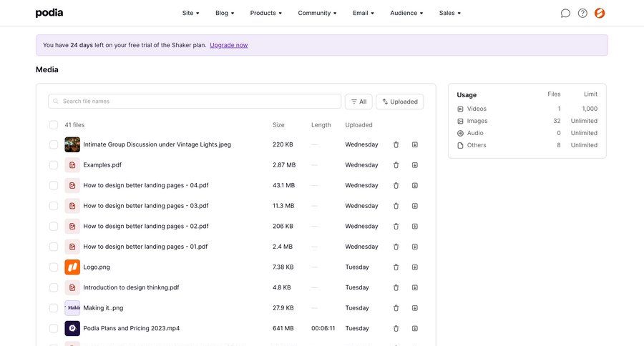Screen dimensions: 644x346
Task: Open the Making it..png file name
Action: coord(103,308)
